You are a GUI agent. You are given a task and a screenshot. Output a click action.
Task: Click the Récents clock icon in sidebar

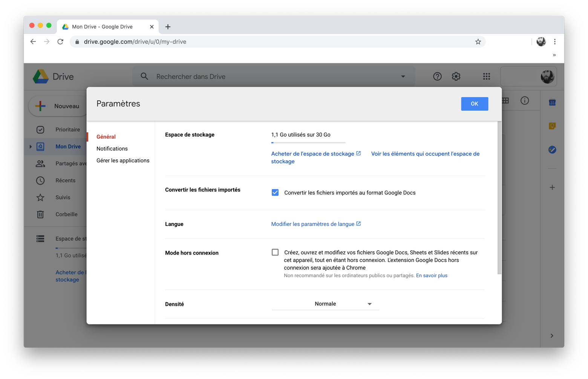pyautogui.click(x=40, y=180)
